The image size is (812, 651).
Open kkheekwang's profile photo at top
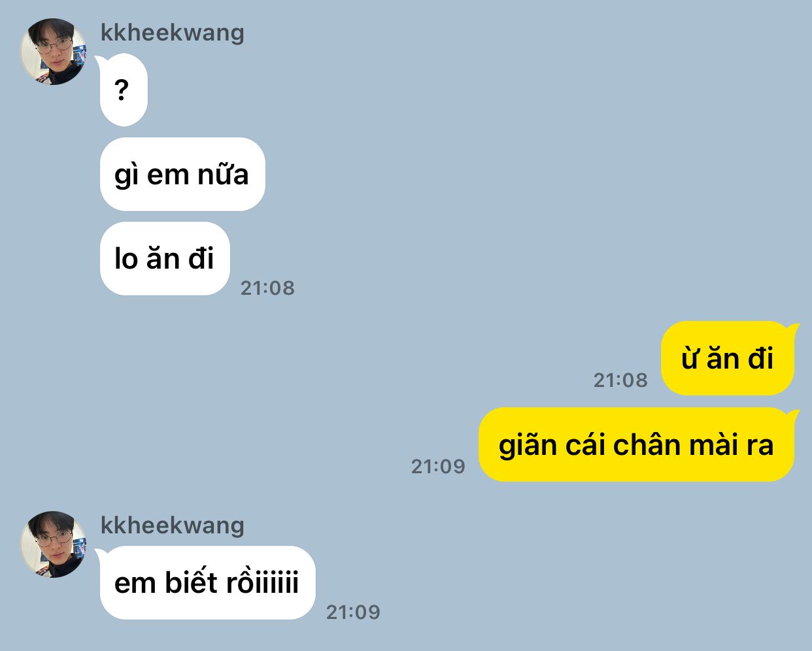point(54,52)
